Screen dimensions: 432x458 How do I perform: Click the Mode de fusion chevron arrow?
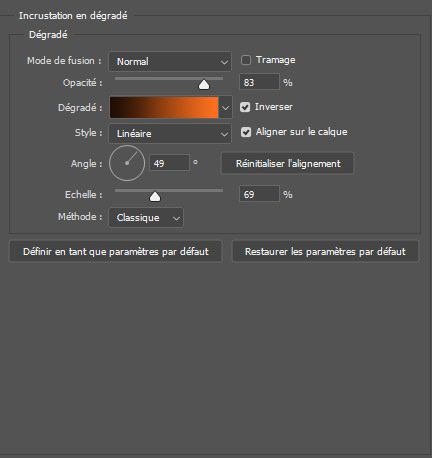(224, 62)
